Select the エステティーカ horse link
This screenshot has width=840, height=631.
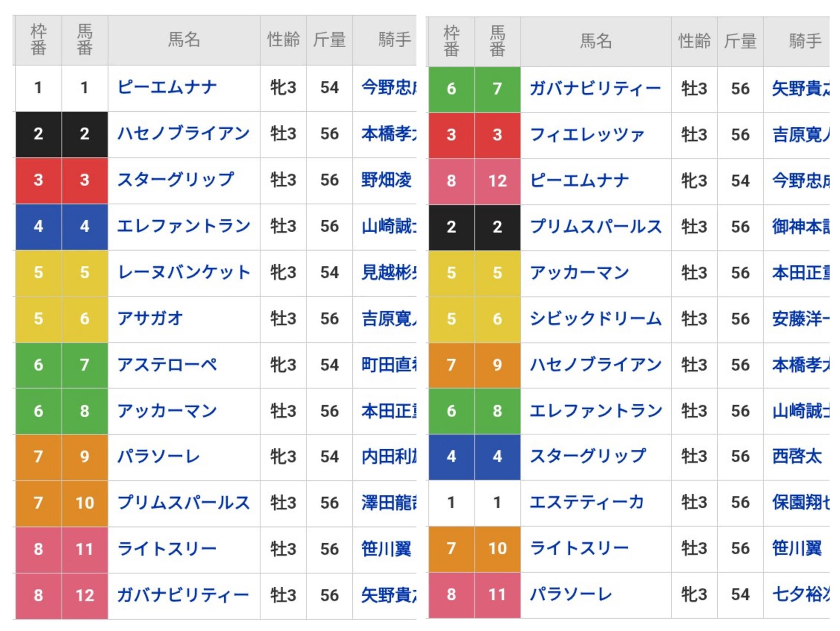click(587, 503)
